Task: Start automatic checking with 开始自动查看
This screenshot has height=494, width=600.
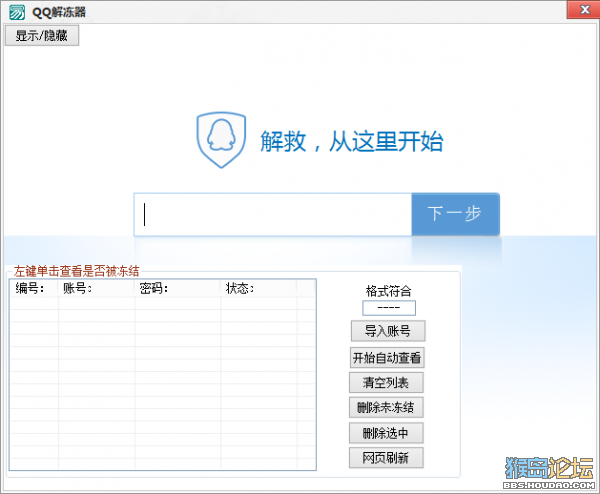Action: [387, 358]
